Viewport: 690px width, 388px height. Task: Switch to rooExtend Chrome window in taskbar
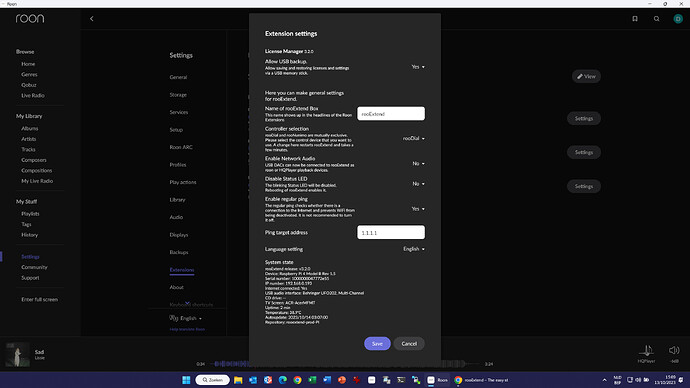pyautogui.click(x=482, y=380)
